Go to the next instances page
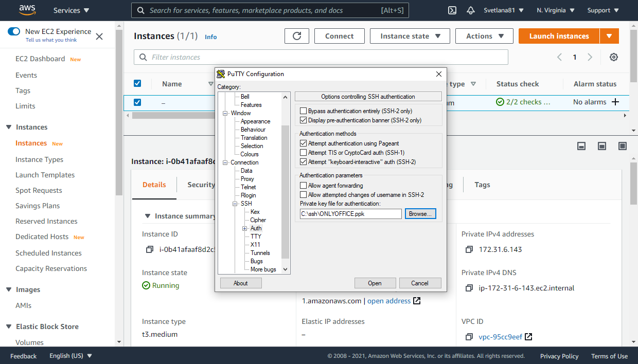Image resolution: width=638 pixels, height=364 pixels. tap(590, 57)
